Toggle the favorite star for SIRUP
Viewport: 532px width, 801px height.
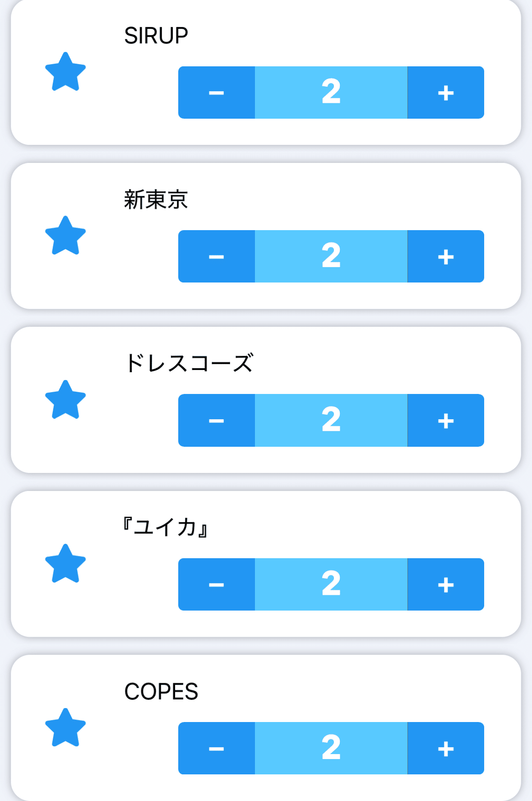pos(65,72)
